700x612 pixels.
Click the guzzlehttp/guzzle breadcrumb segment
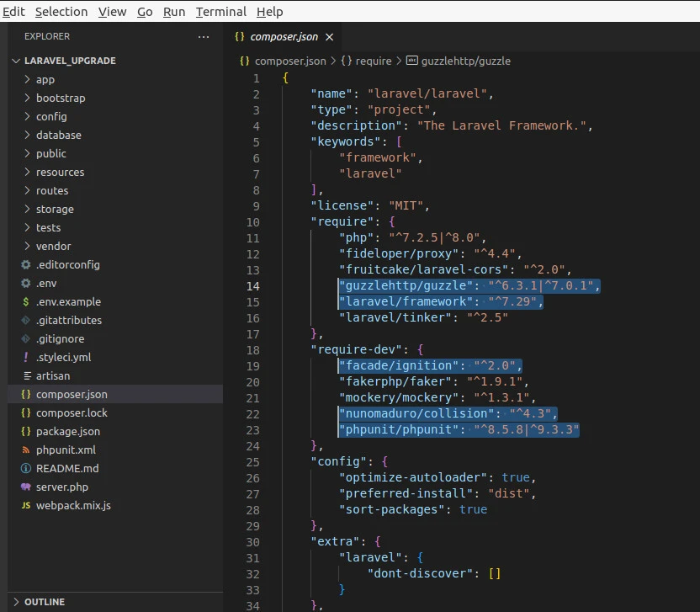465,61
